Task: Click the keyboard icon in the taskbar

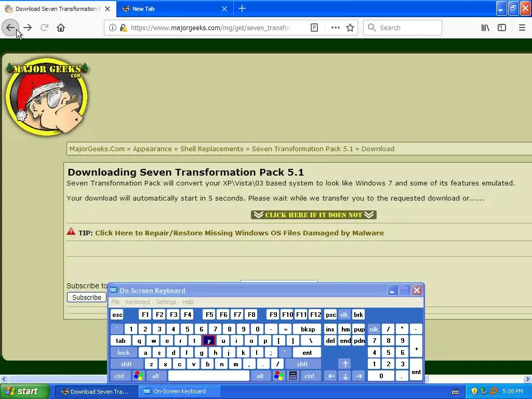Action: (x=455, y=391)
